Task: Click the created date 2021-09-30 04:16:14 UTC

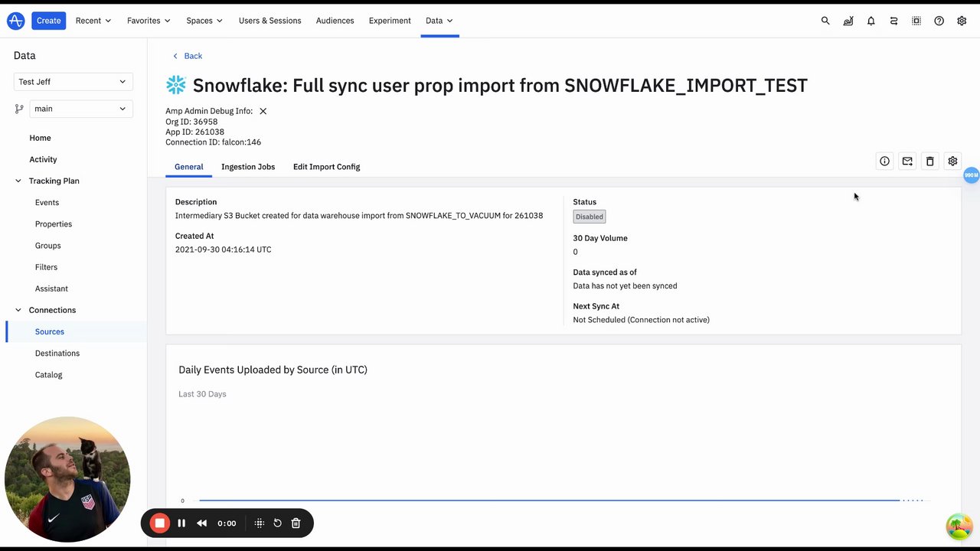Action: [224, 249]
